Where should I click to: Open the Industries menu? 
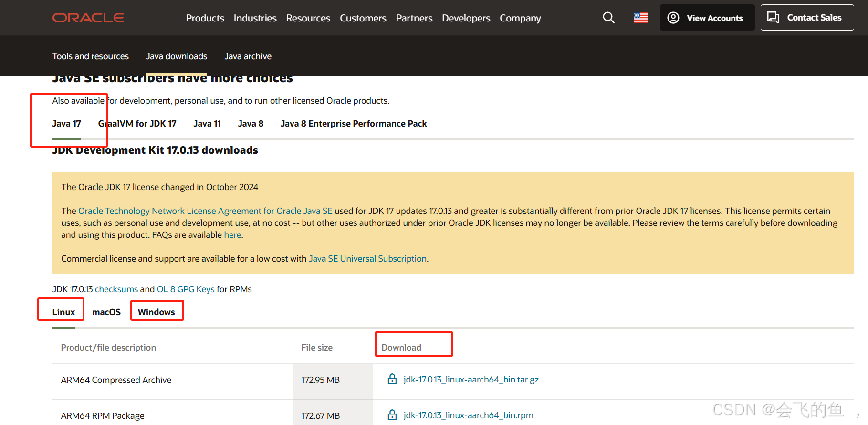[x=255, y=18]
